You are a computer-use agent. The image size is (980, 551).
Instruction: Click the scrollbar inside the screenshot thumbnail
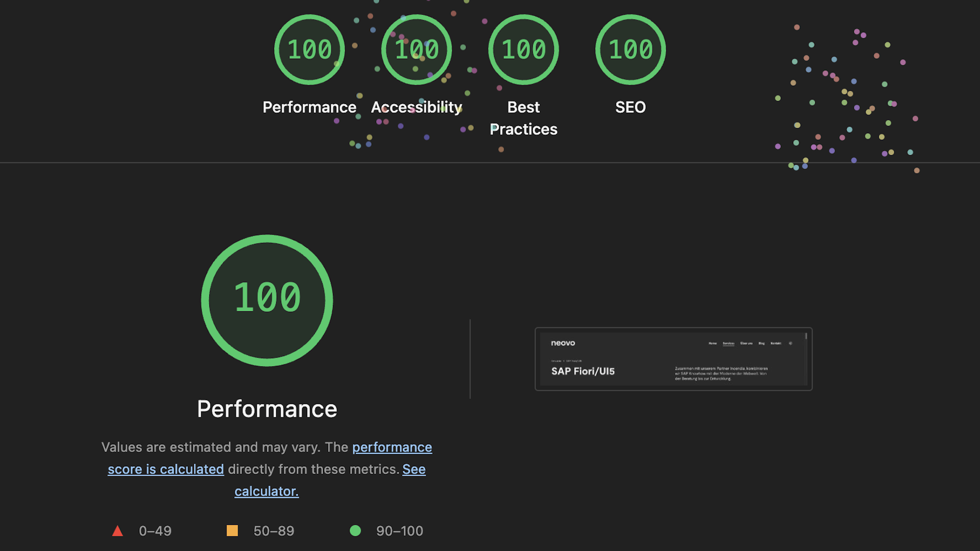point(806,337)
